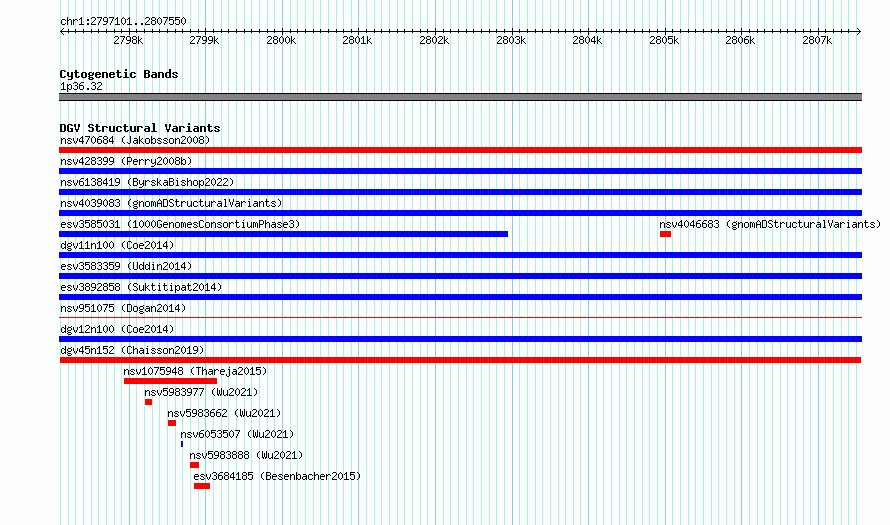The width and height of the screenshot is (890, 525).
Task: Click the small red nsv5983977 (Wu2021) bar
Action: (148, 402)
